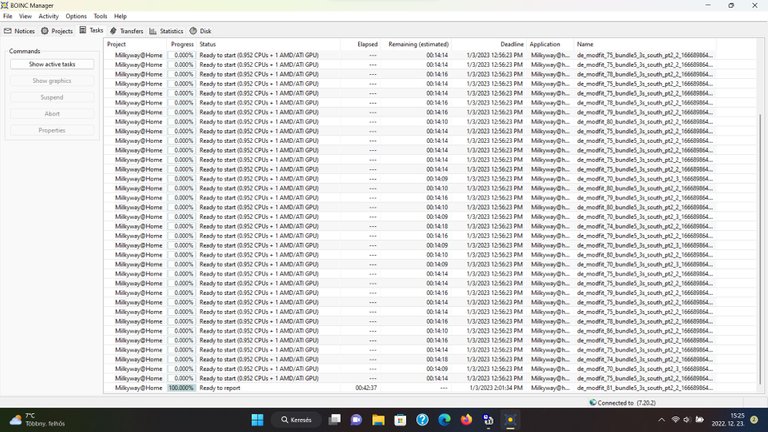Open the View menu
This screenshot has height=432, width=768.
(25, 16)
